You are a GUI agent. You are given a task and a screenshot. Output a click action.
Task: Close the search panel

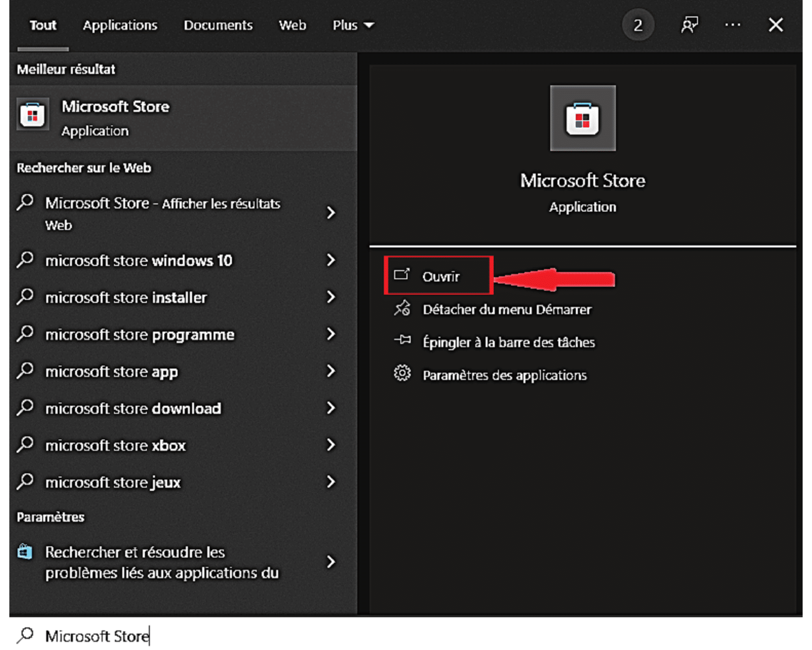click(x=775, y=25)
